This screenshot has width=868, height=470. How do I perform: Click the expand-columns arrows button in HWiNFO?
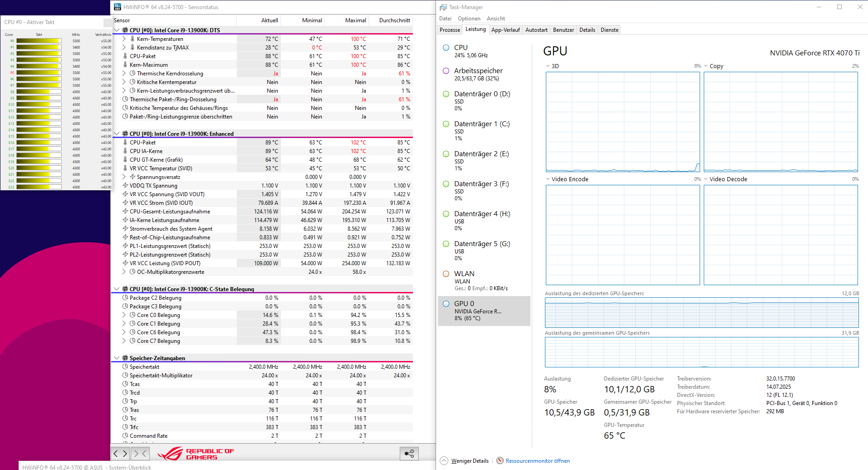[x=120, y=453]
